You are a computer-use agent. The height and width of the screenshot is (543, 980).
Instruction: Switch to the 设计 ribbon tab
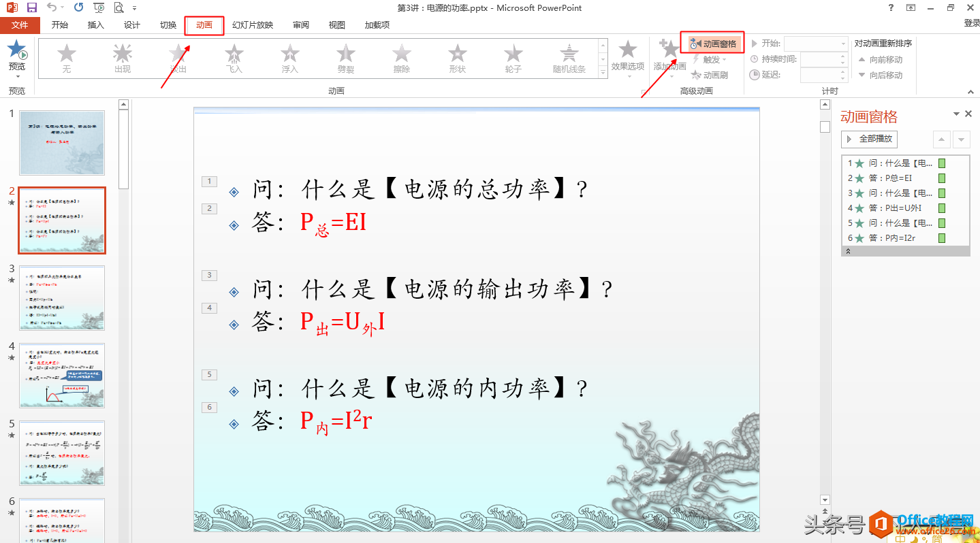(132, 25)
